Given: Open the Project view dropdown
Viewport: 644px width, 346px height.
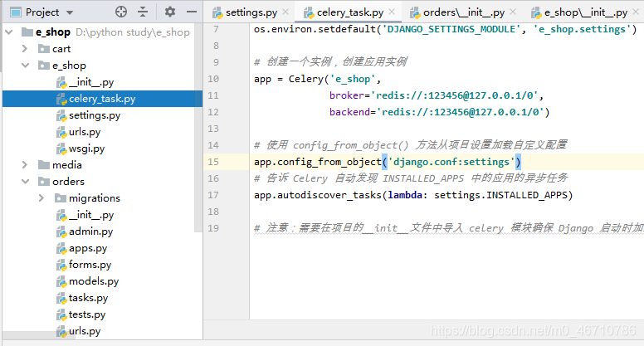Looking at the screenshot, I should point(70,12).
